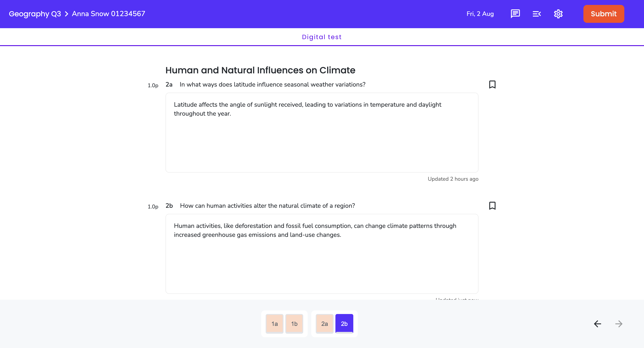Click the 1.0p points label for 2b
Image resolution: width=644 pixels, height=348 pixels.
pos(153,207)
